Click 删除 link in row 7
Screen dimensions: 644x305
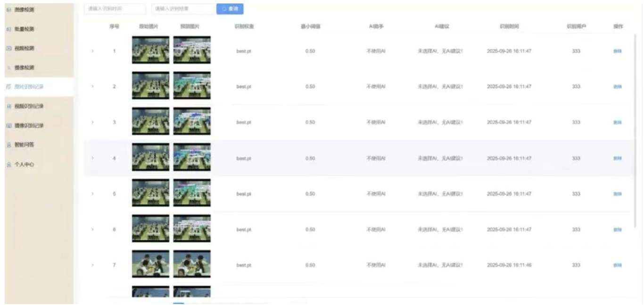click(617, 265)
